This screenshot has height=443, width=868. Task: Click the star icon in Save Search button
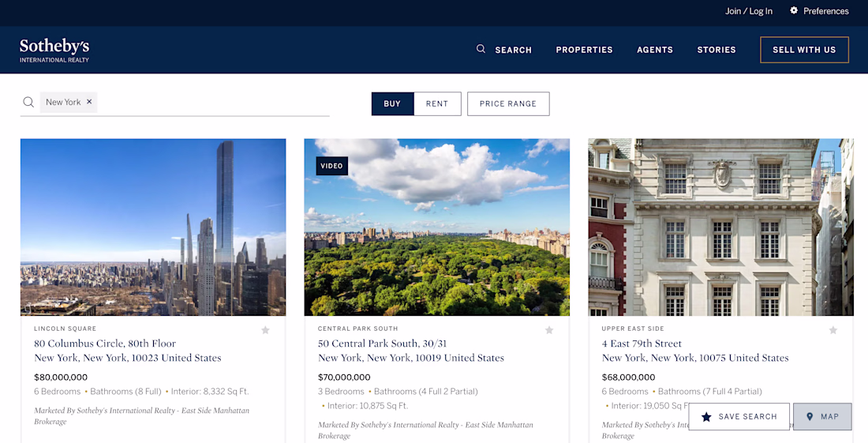click(x=706, y=416)
